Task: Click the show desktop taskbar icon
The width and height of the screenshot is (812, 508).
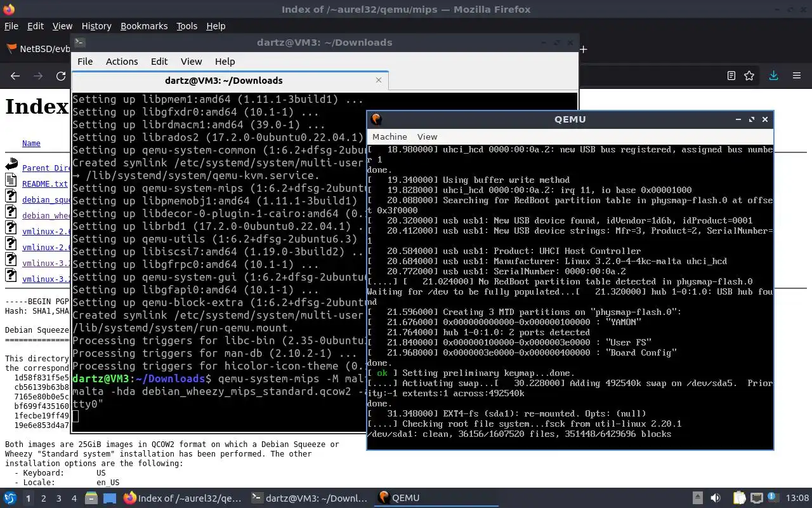Action: click(x=110, y=498)
